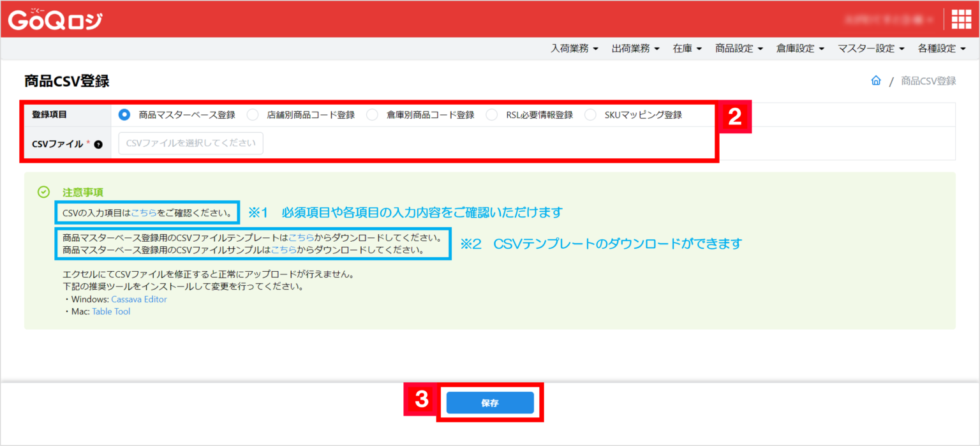Open the Cassava Editor link

click(x=138, y=299)
